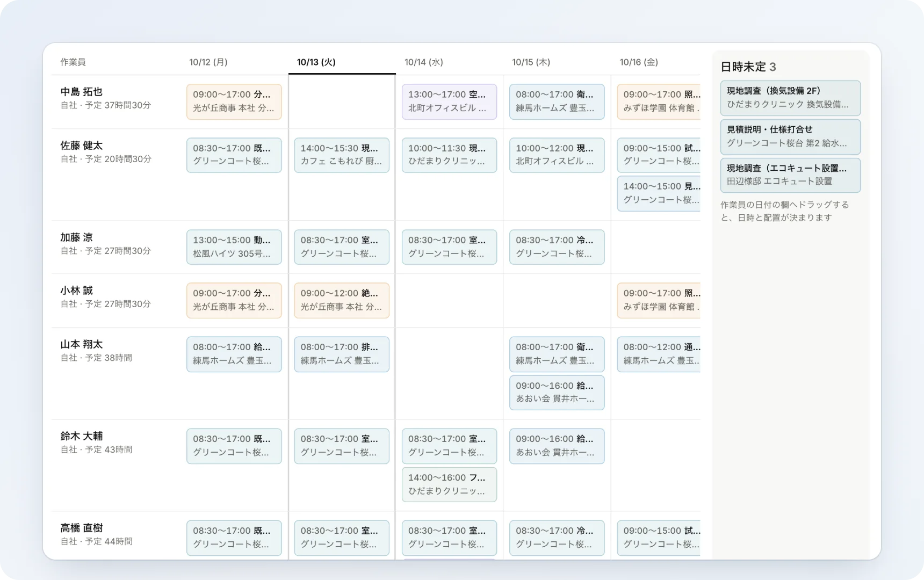924x580 pixels.
Task: Select the 10/15 (木) column header
Action: click(x=557, y=62)
